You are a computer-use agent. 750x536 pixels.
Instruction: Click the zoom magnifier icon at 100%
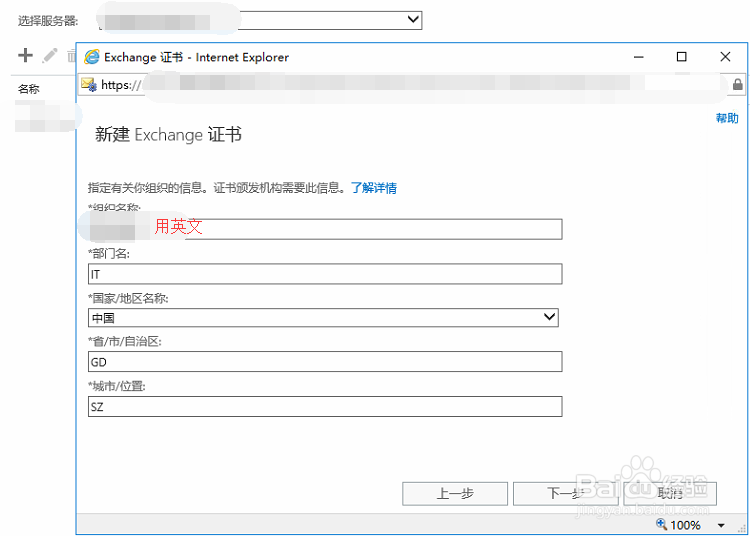[662, 524]
